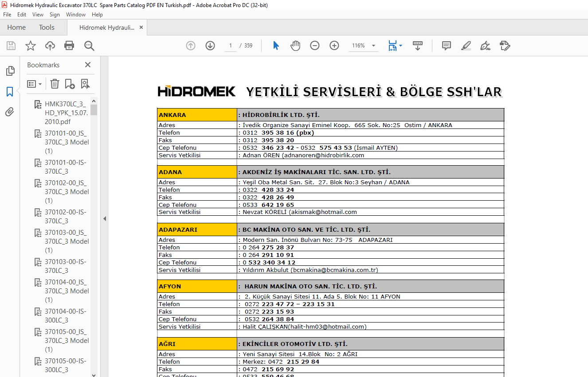Open bookmarks options menu dropdown
Screen dimensions: 588x377
(x=35, y=84)
